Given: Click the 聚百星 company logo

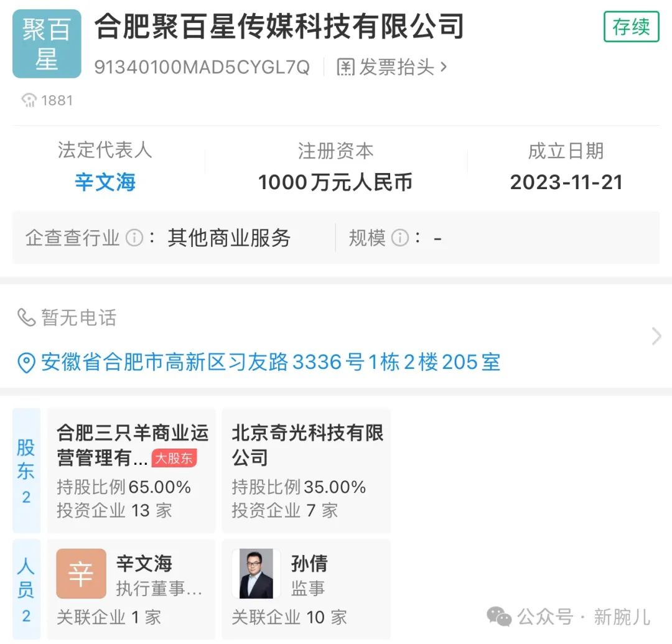Looking at the screenshot, I should [47, 44].
